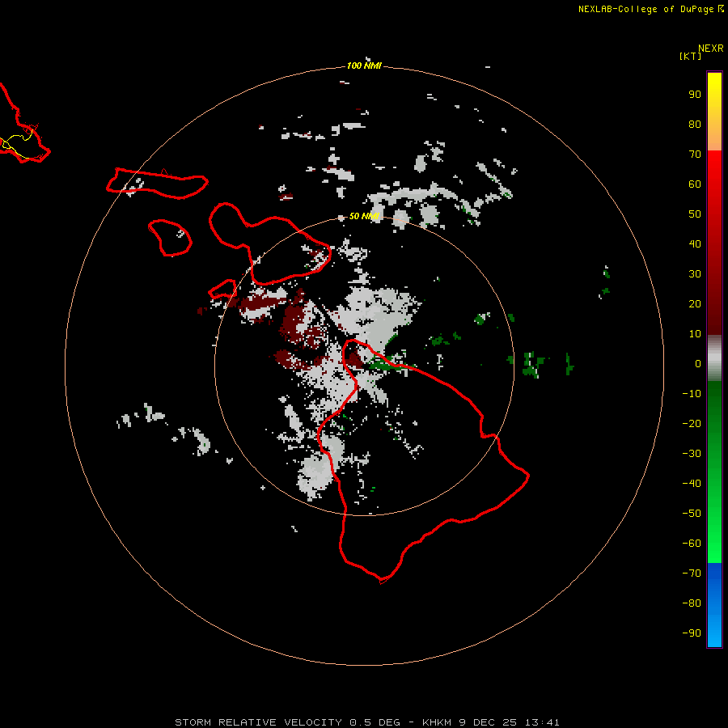The image size is (728, 728).
Task: Click the 9 DEC 25 date text
Action: click(488, 722)
